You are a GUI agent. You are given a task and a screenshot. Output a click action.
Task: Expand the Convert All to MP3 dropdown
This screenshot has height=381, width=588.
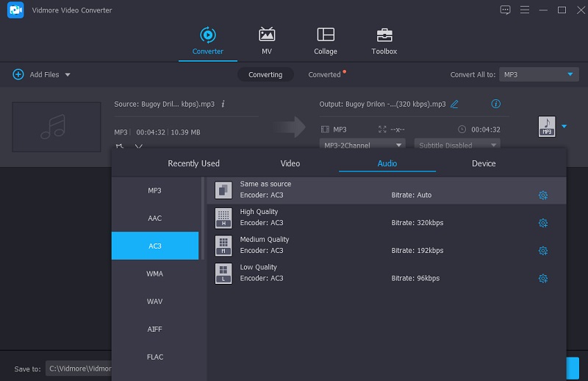569,75
